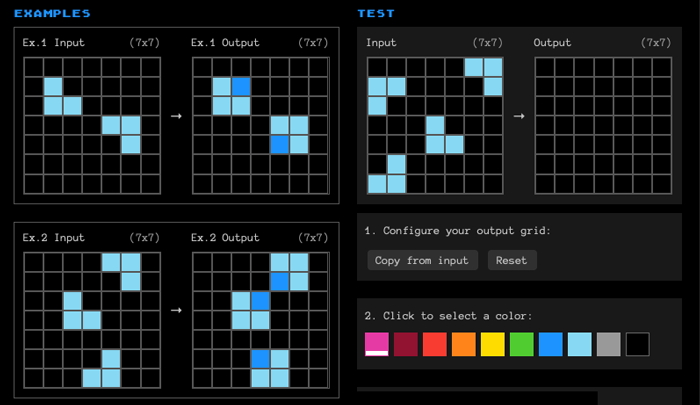Pick the maroon color swatch

406,345
